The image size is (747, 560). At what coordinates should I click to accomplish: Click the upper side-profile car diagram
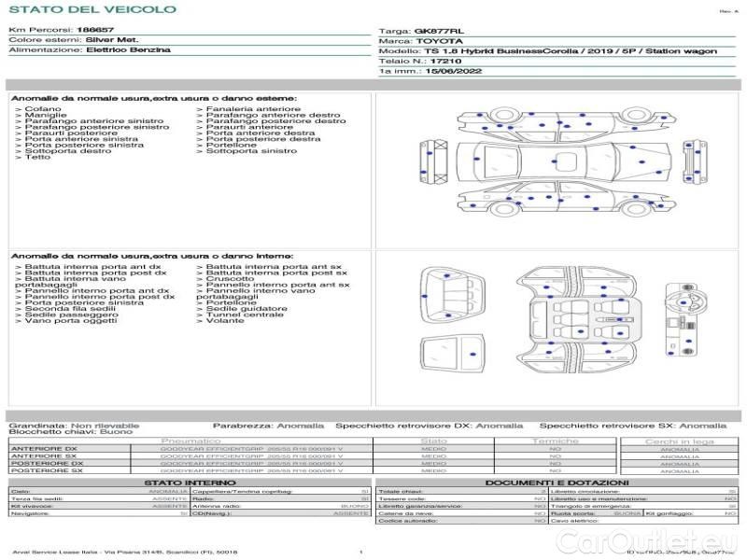[x=567, y=122]
